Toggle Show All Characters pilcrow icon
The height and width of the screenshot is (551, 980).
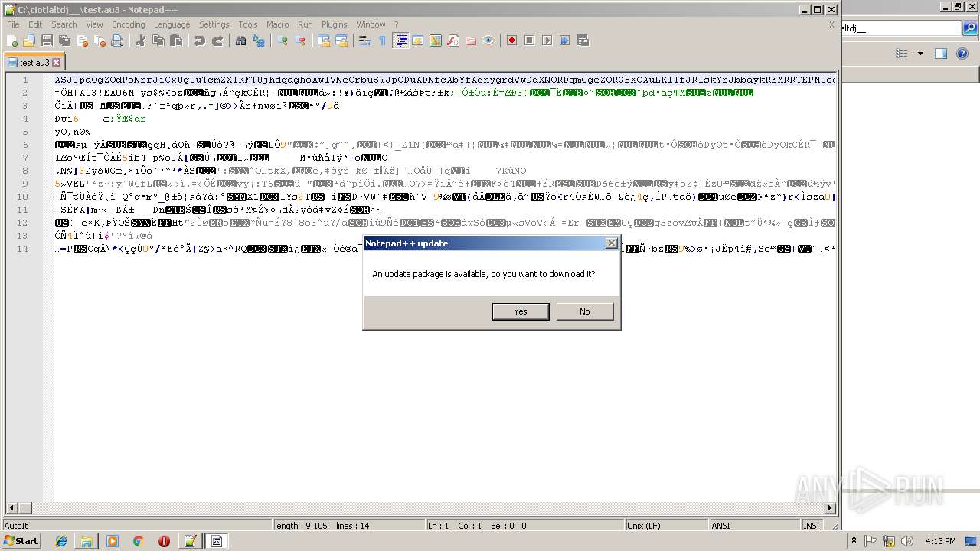(x=383, y=41)
